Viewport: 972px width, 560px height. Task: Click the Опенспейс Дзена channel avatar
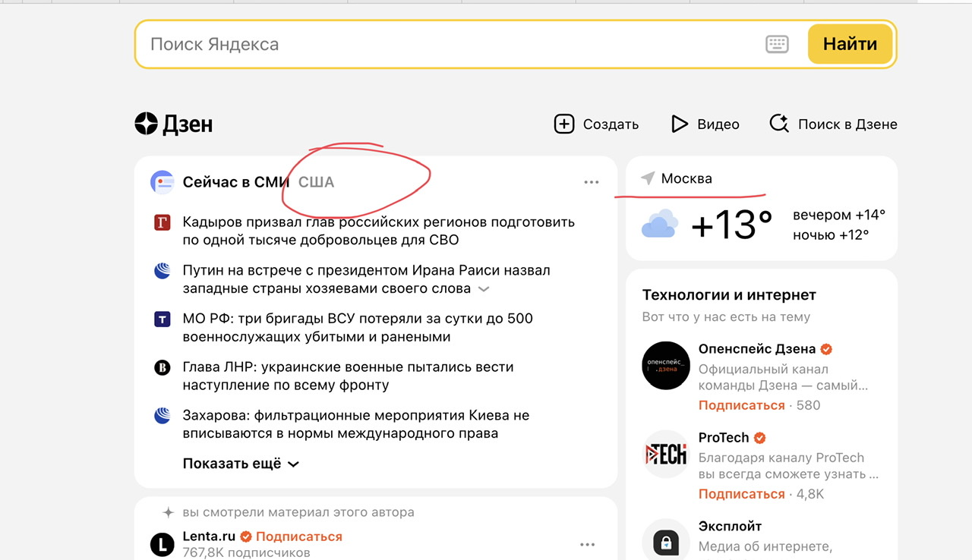tap(666, 366)
